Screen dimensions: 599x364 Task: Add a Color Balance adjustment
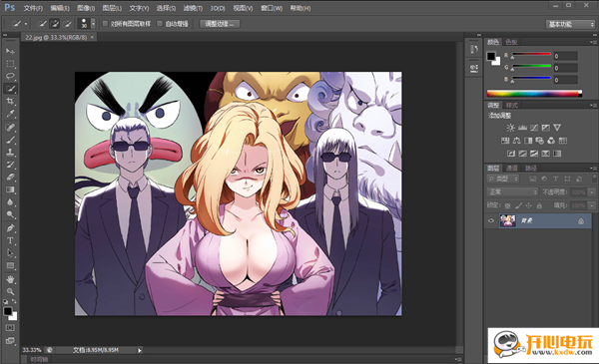point(517,141)
